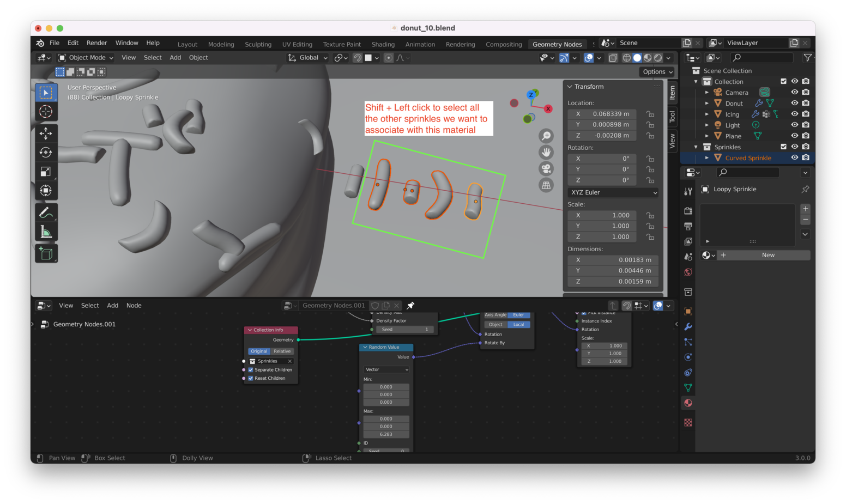Uncheck Separate Children in Collection Info node
Image resolution: width=846 pixels, height=504 pixels.
coord(251,370)
